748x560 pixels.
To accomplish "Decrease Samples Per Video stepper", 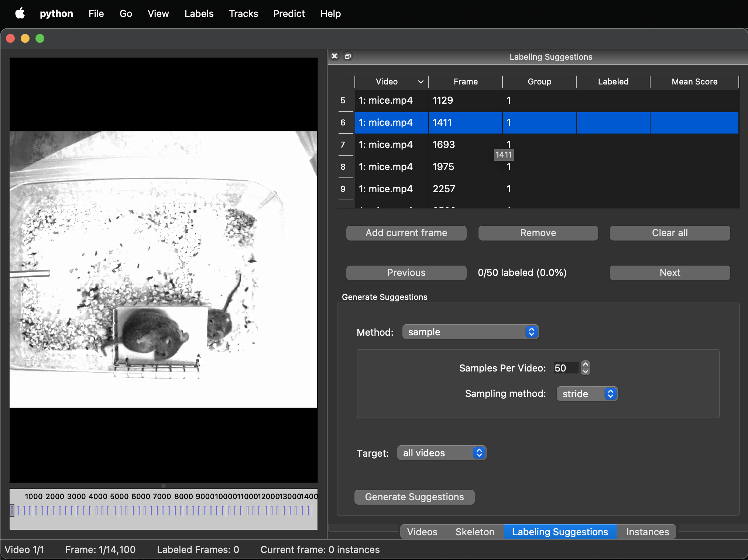I will coord(586,372).
